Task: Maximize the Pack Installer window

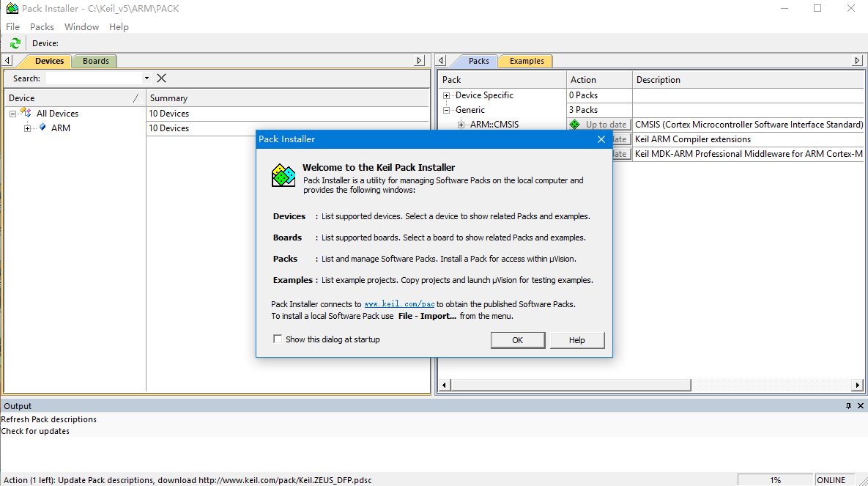Action: pos(817,8)
